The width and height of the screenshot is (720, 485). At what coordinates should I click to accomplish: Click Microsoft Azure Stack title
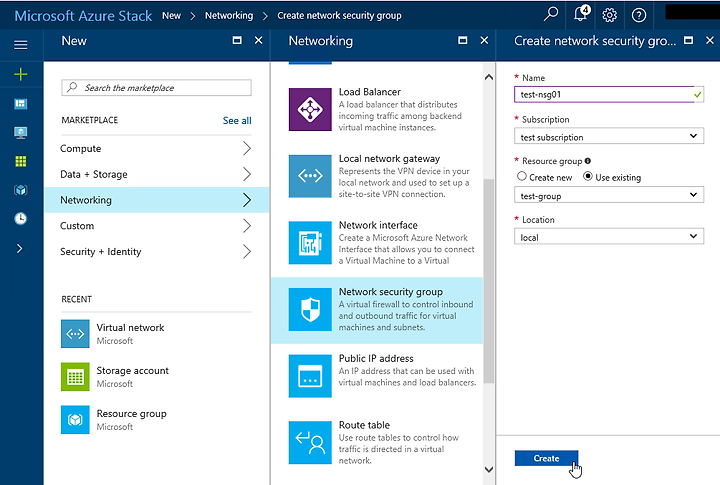coord(83,16)
